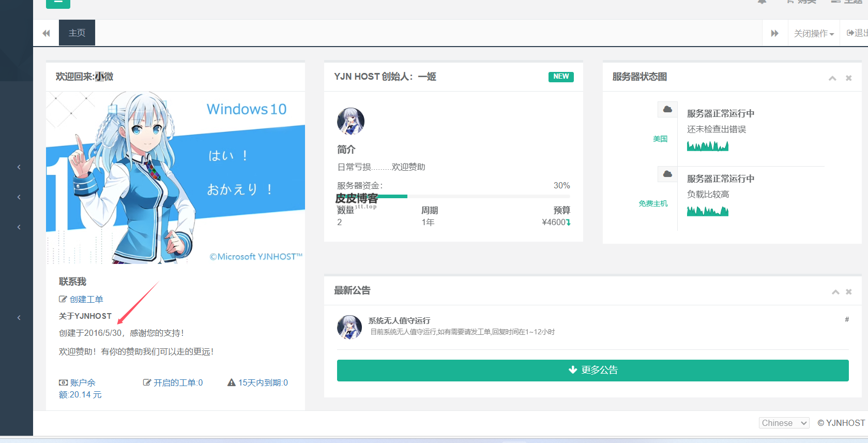Click the 免费主机 server label
868x443 pixels.
(x=653, y=203)
